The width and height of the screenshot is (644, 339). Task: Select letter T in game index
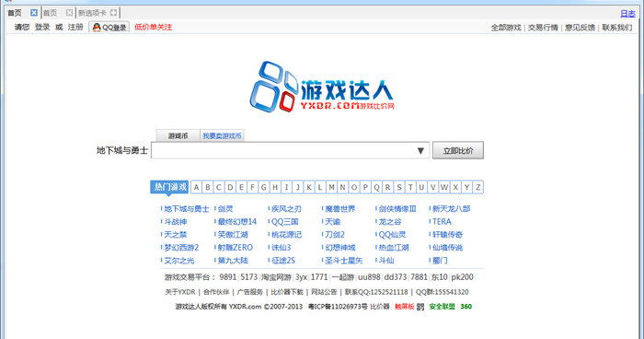(x=410, y=187)
